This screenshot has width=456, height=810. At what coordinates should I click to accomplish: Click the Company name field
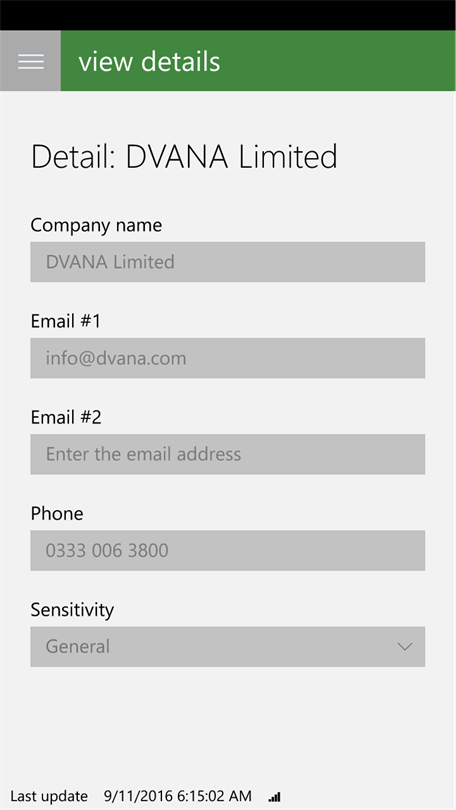click(228, 262)
